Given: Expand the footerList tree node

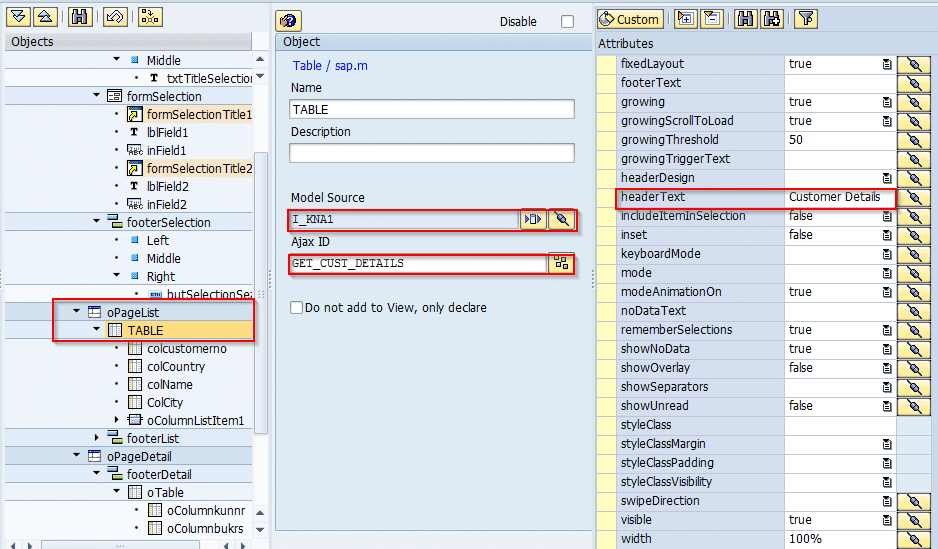Looking at the screenshot, I should click(x=97, y=438).
